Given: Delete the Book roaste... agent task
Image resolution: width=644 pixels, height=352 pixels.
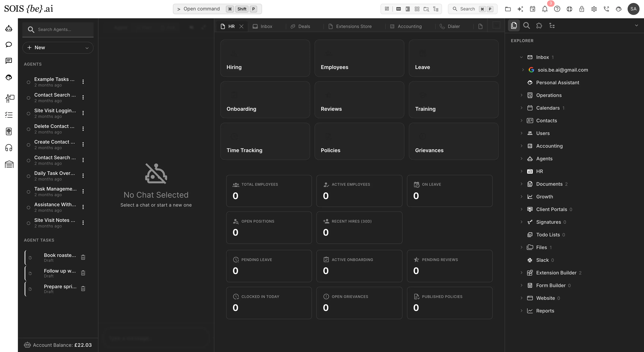Looking at the screenshot, I should click(x=83, y=257).
